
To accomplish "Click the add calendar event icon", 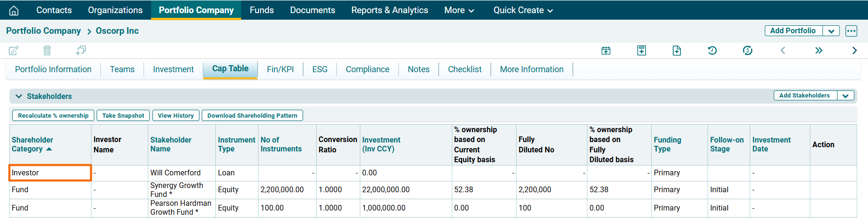I will 606,51.
